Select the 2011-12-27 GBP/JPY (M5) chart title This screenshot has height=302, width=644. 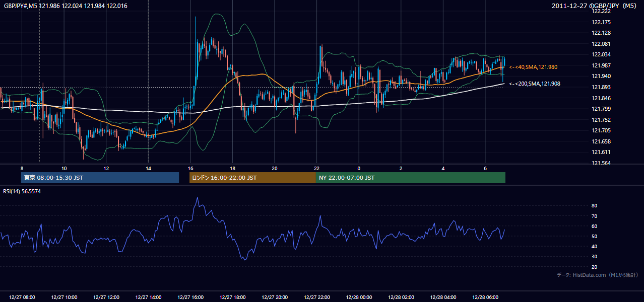click(595, 6)
